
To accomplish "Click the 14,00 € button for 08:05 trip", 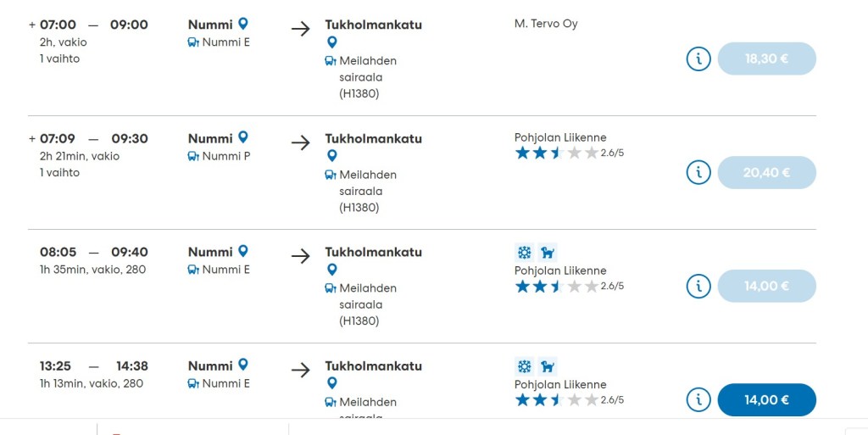I will point(766,286).
